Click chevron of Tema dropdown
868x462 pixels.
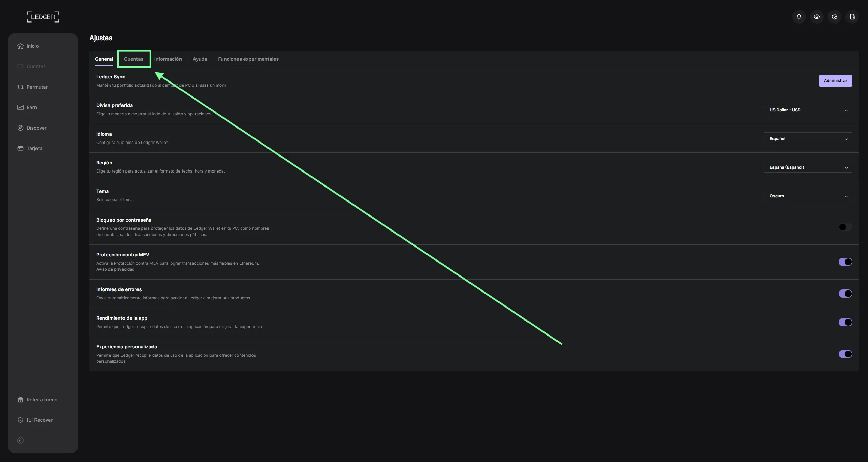[846, 196]
